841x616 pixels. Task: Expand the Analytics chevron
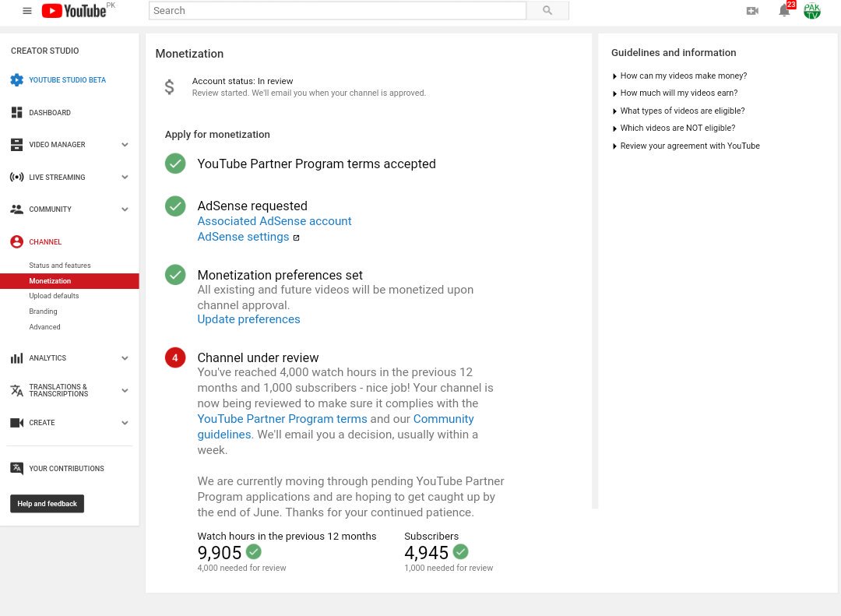tap(125, 358)
